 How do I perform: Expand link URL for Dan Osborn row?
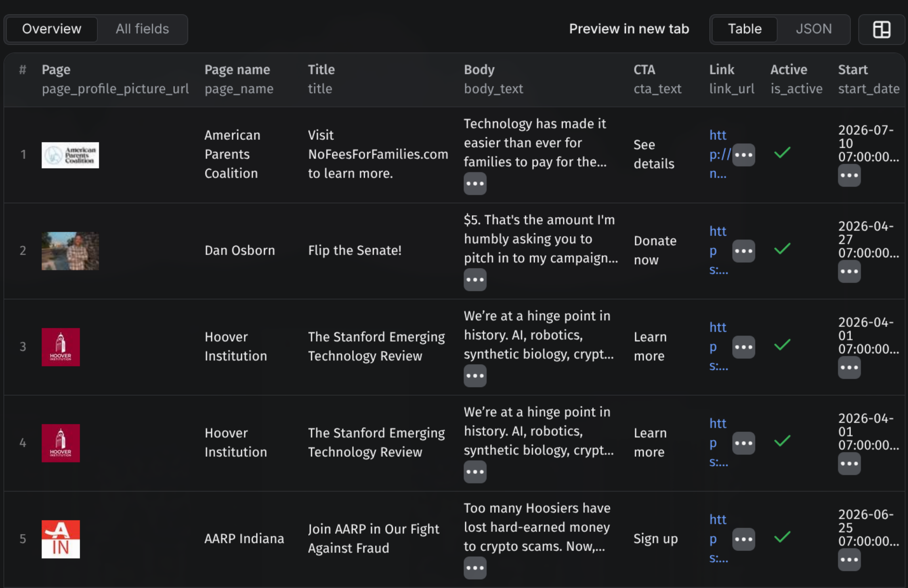point(743,251)
